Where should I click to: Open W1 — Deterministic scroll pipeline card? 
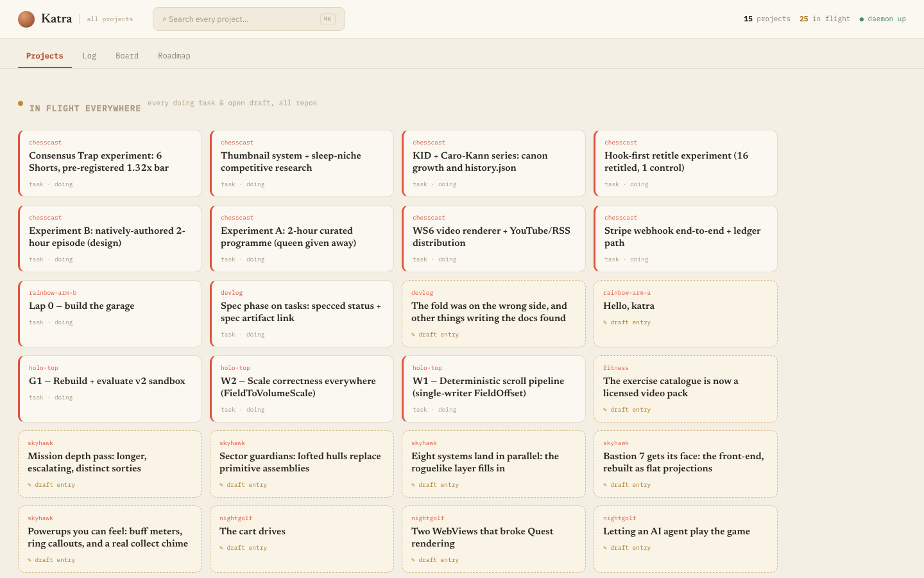tap(493, 389)
